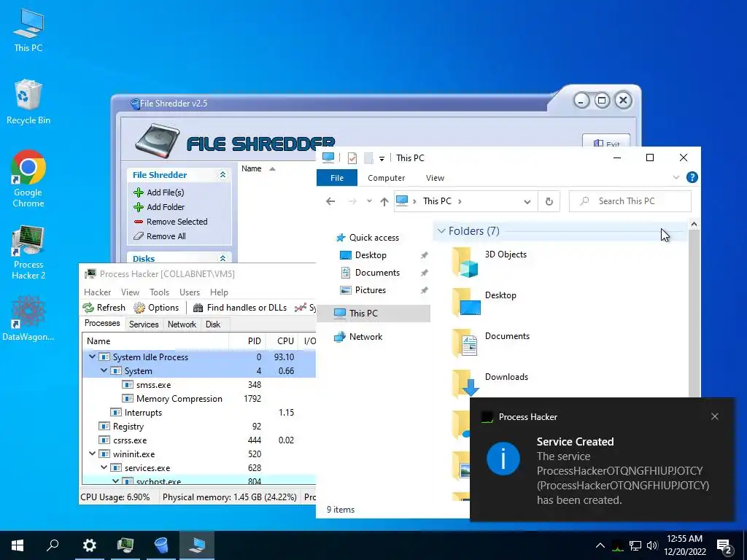This screenshot has width=747, height=560.
Task: Open Settings gear on the taskbar
Action: 89,545
